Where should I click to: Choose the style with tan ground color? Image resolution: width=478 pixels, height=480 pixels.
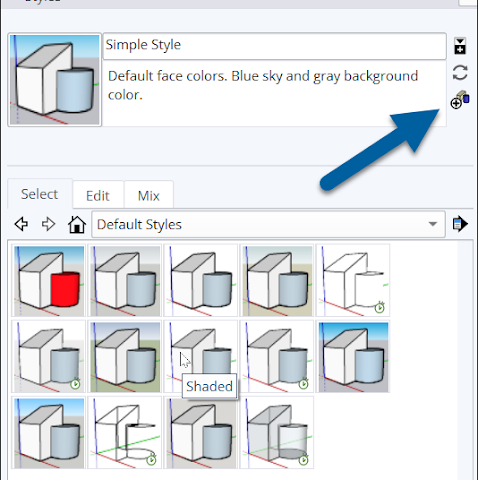[x=277, y=280]
